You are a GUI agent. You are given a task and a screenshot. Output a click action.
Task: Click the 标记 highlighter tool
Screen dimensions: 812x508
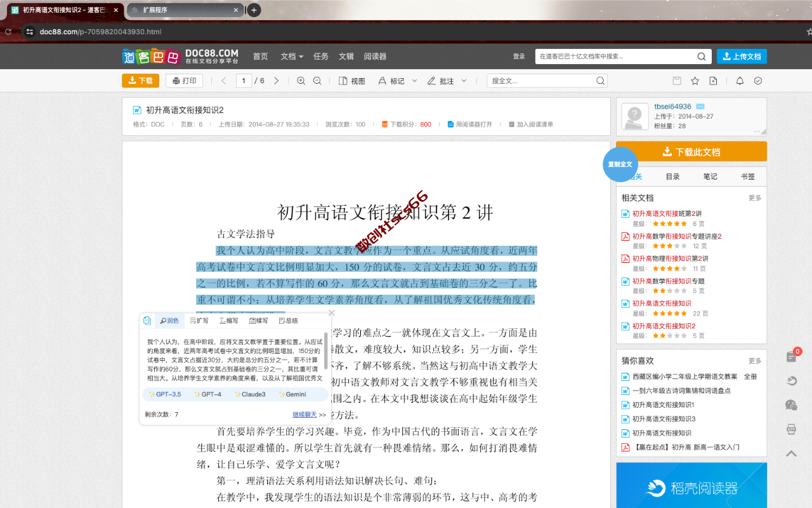(391, 81)
